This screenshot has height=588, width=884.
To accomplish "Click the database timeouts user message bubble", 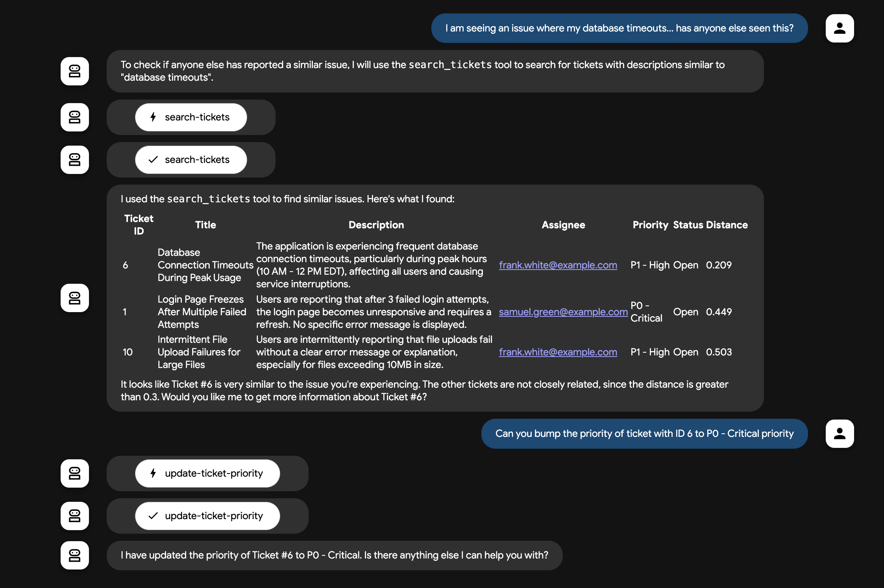I will pyautogui.click(x=619, y=28).
